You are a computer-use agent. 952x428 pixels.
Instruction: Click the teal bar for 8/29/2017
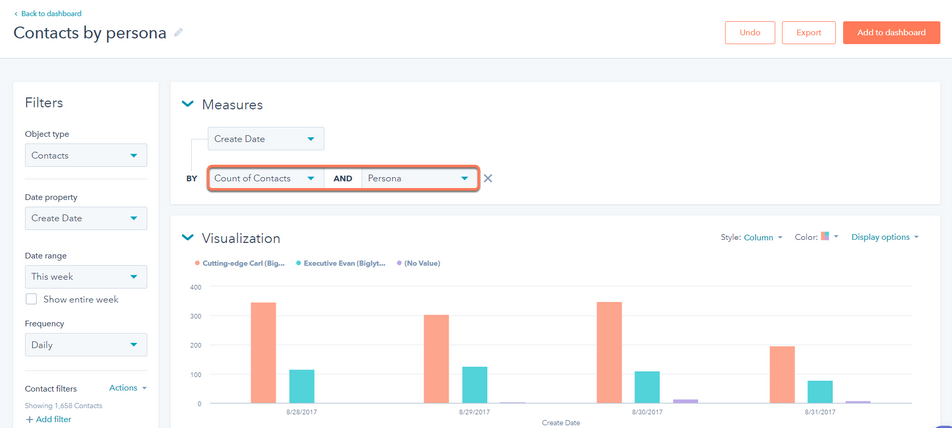[x=475, y=385]
